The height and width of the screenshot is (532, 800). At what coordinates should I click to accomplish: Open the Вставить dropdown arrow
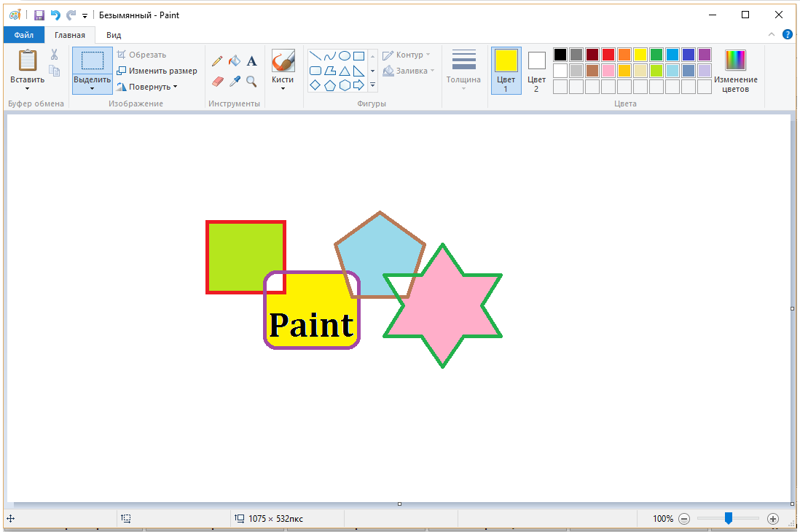28,89
